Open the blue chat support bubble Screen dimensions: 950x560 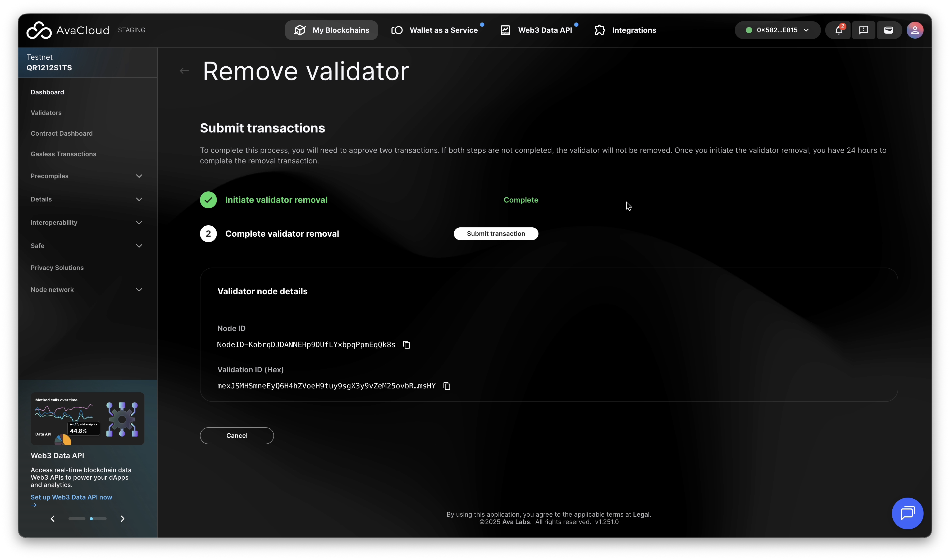coord(907,513)
